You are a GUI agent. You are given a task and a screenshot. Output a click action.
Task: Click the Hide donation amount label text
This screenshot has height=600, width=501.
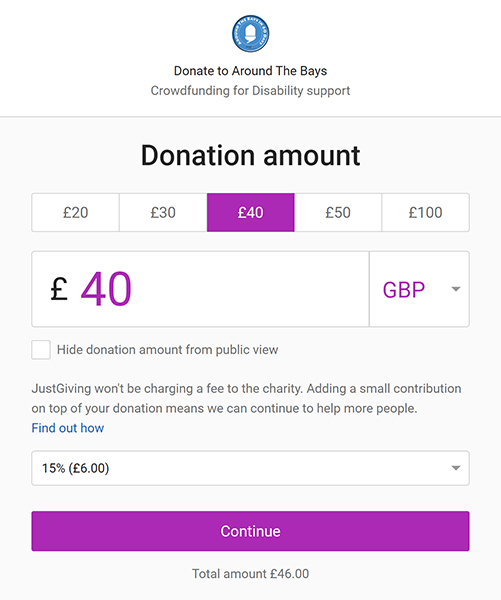pyautogui.click(x=167, y=350)
